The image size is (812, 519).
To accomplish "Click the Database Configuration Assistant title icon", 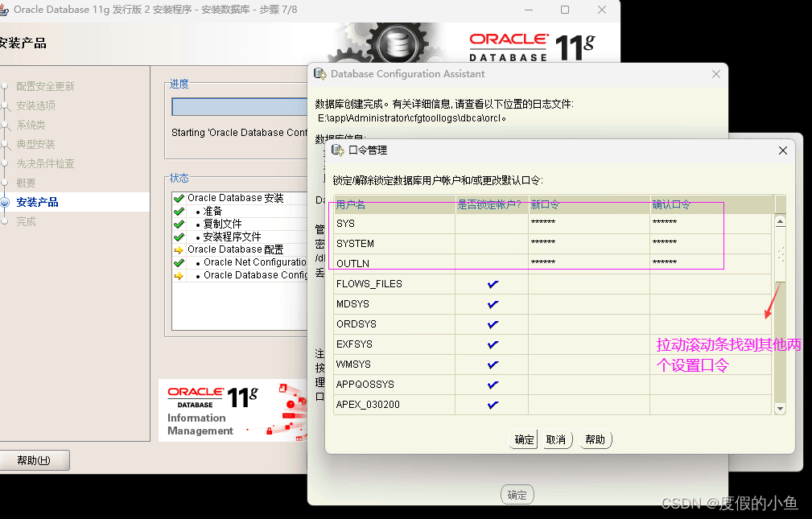I will pos(320,74).
